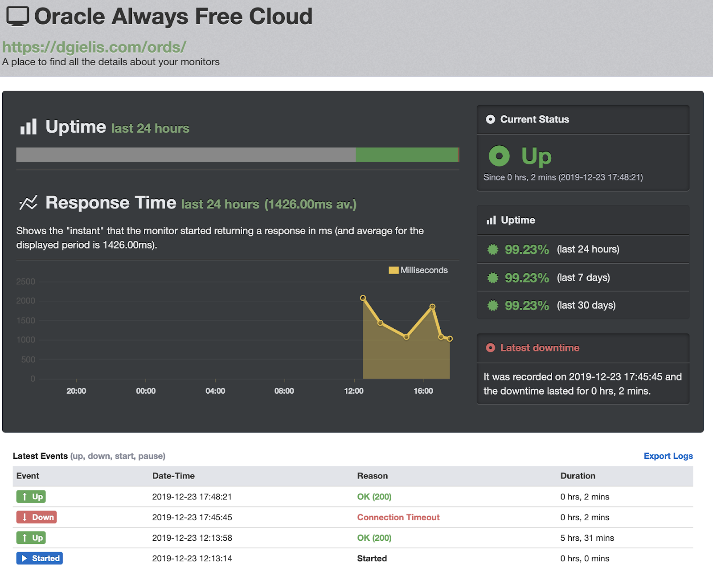
Task: Click OK (200) reason in the 12:13:58 row
Action: tap(374, 538)
